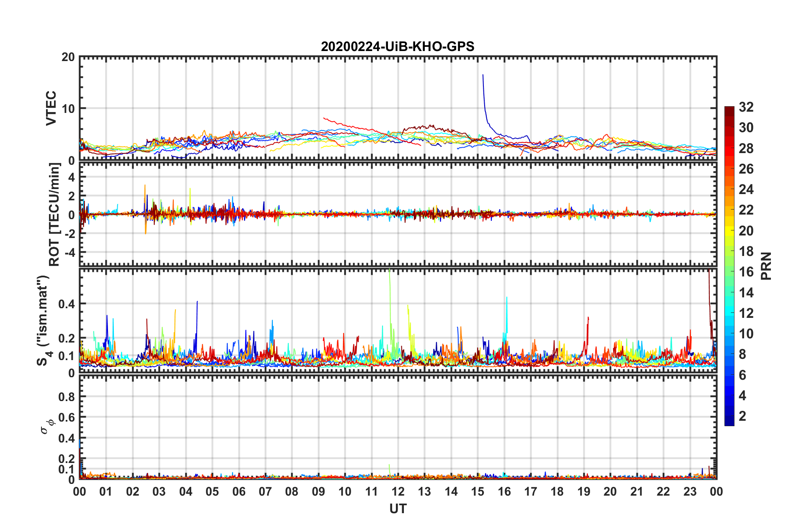The image size is (796, 532).
Task: Click the 0.4 tick label on S4 axis
Action: pos(67,304)
